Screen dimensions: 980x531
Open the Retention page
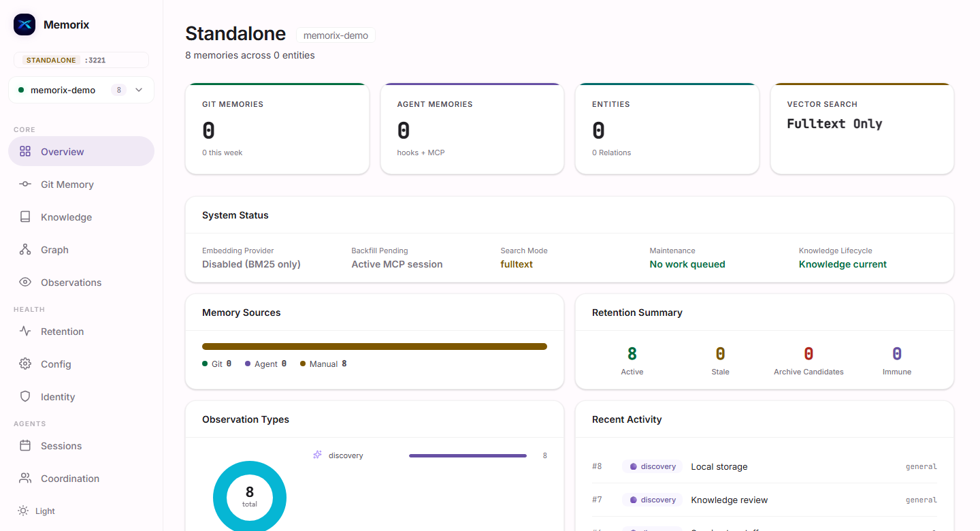pos(81,331)
